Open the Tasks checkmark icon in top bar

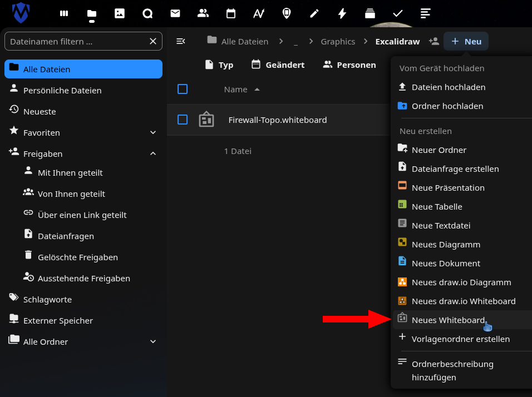coord(398,13)
